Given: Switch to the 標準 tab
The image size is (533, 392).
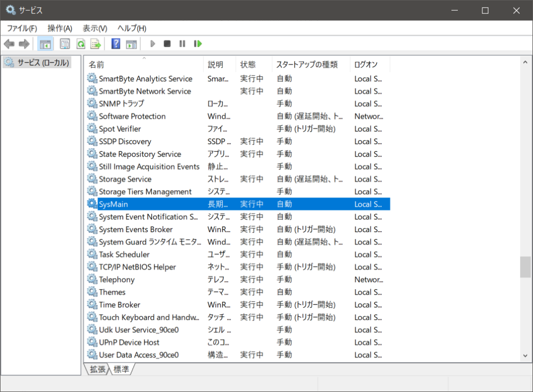Looking at the screenshot, I should [122, 369].
